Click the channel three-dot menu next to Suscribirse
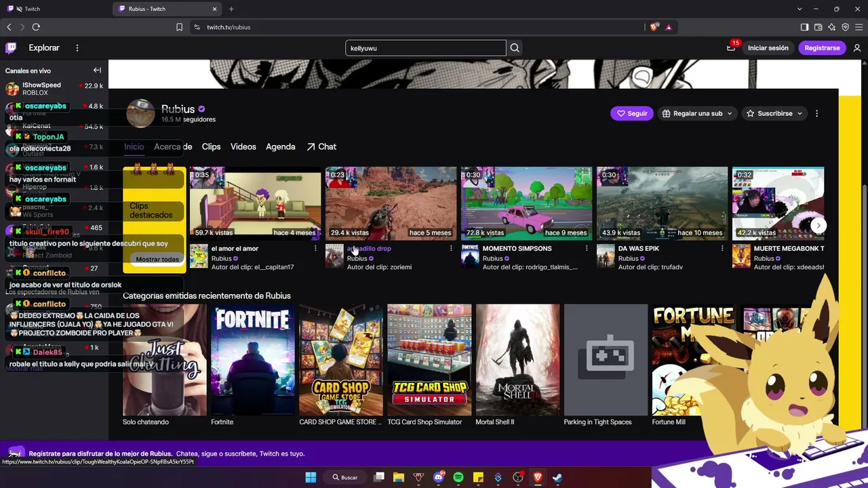The image size is (868, 488). coord(816,113)
